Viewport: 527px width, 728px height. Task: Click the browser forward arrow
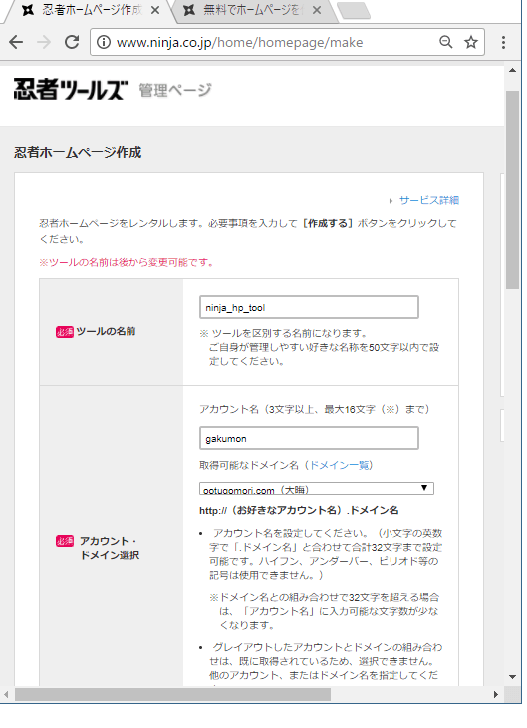pyautogui.click(x=44, y=42)
